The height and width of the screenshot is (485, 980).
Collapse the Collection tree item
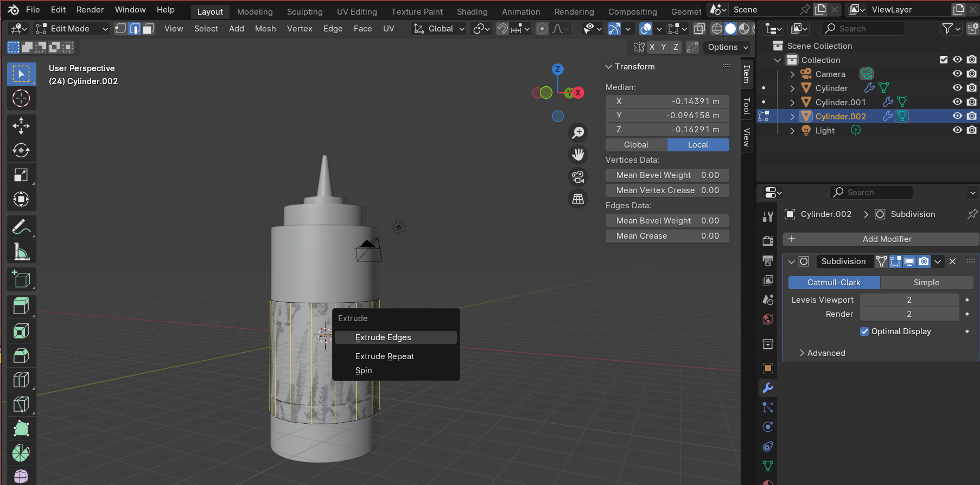pos(778,60)
